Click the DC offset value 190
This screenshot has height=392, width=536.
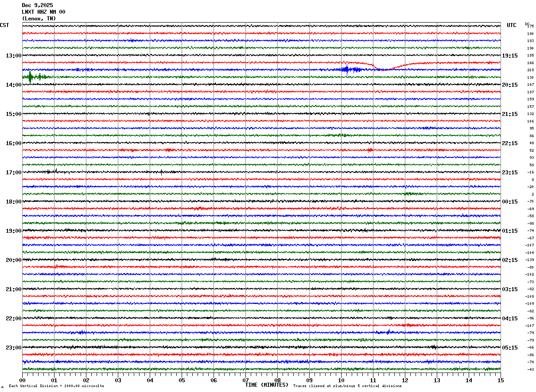531,48
